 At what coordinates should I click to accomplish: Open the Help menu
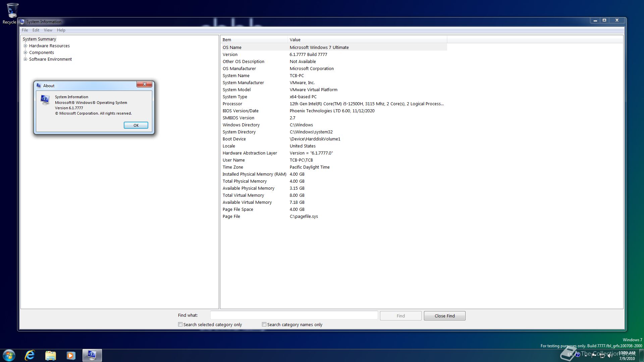[x=61, y=30]
